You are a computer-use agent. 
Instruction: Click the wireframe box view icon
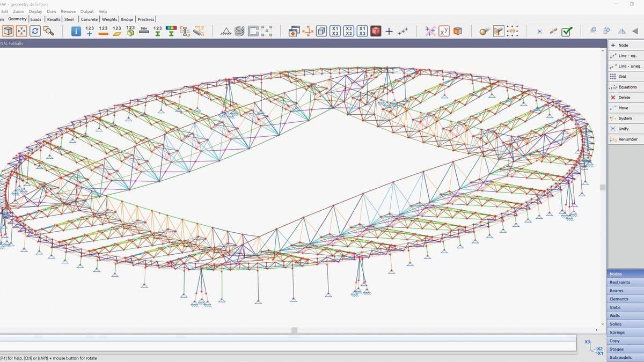[x=321, y=31]
